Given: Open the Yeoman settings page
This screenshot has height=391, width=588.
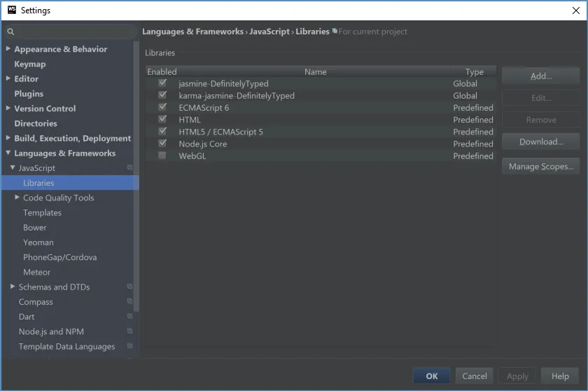Looking at the screenshot, I should coord(38,242).
